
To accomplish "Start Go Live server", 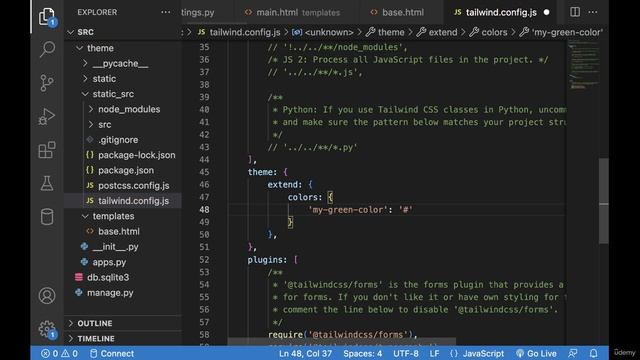I will pos(536,353).
